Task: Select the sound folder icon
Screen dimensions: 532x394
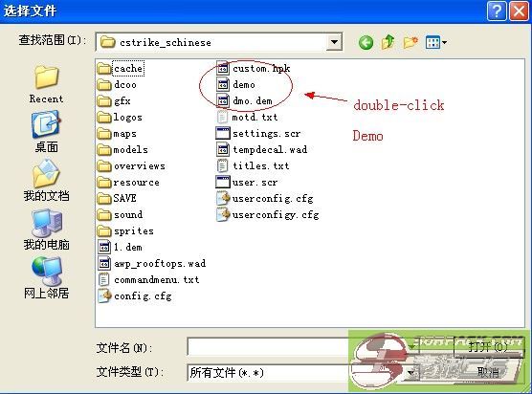Action: [104, 215]
